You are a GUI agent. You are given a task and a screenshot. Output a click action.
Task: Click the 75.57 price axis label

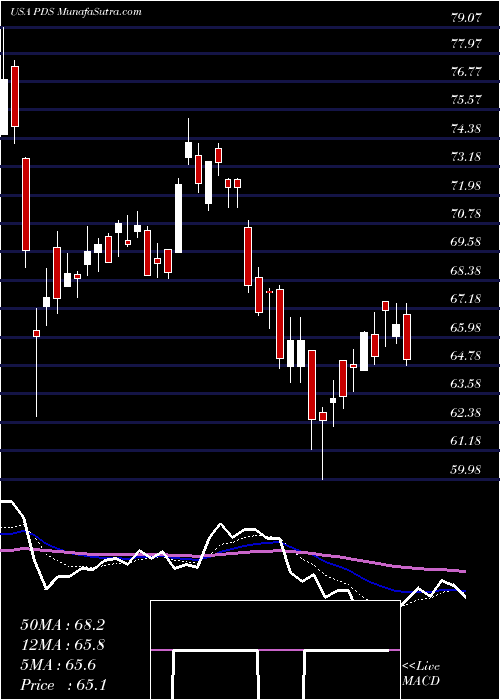coord(465,100)
